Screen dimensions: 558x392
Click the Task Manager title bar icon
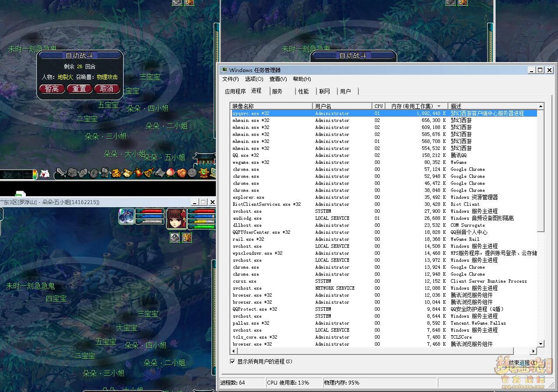click(224, 70)
